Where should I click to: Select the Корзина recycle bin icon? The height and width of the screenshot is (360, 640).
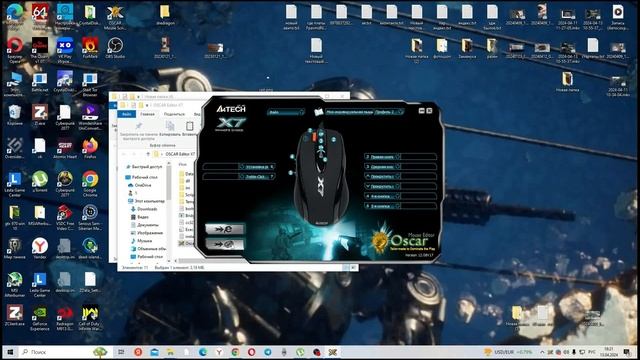(x=15, y=115)
